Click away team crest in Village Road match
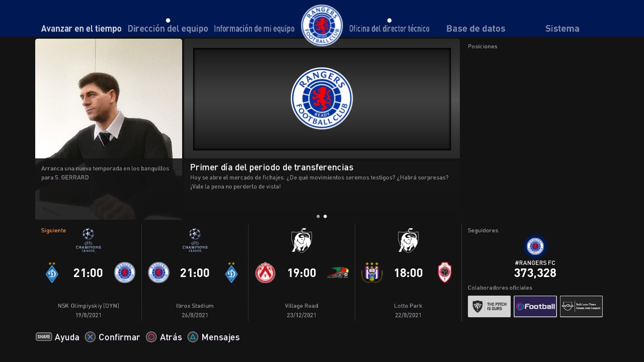The width and height of the screenshot is (644, 362). point(338,273)
